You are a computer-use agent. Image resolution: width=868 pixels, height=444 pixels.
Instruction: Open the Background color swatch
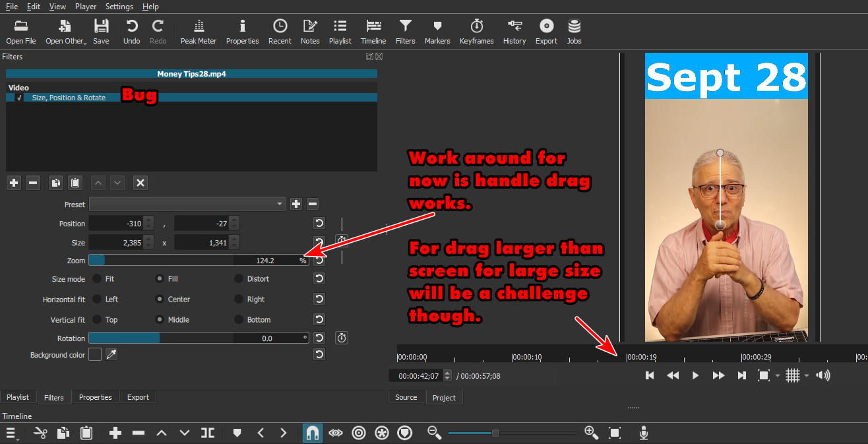[x=95, y=355]
